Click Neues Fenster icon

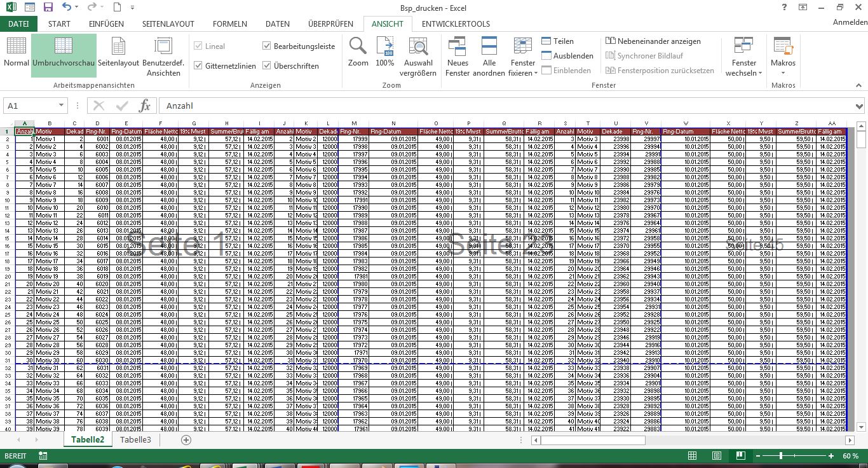pos(457,47)
